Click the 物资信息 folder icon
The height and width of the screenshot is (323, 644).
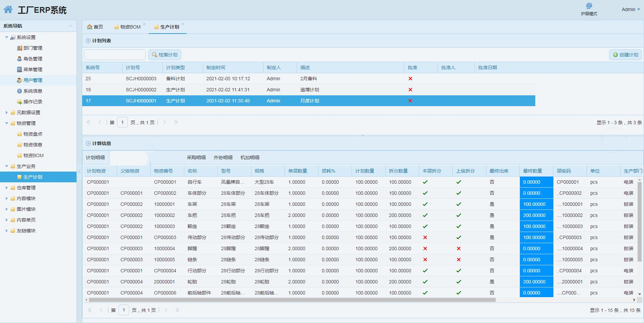click(x=19, y=145)
